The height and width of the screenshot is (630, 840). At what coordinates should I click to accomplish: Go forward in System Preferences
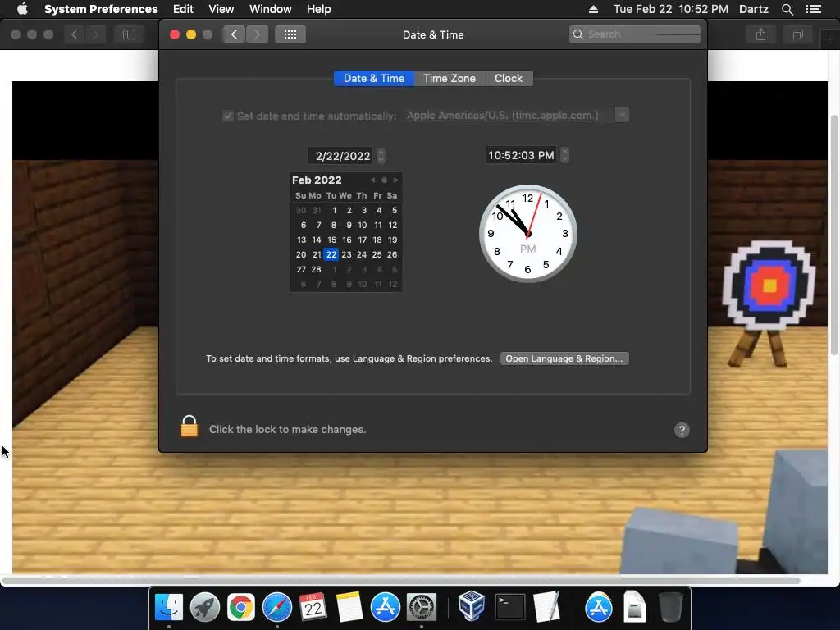[257, 34]
